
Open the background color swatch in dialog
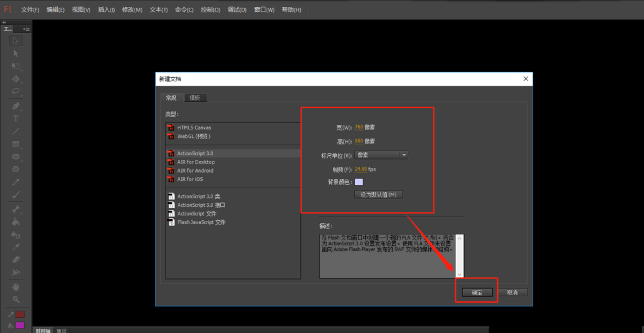coord(359,182)
